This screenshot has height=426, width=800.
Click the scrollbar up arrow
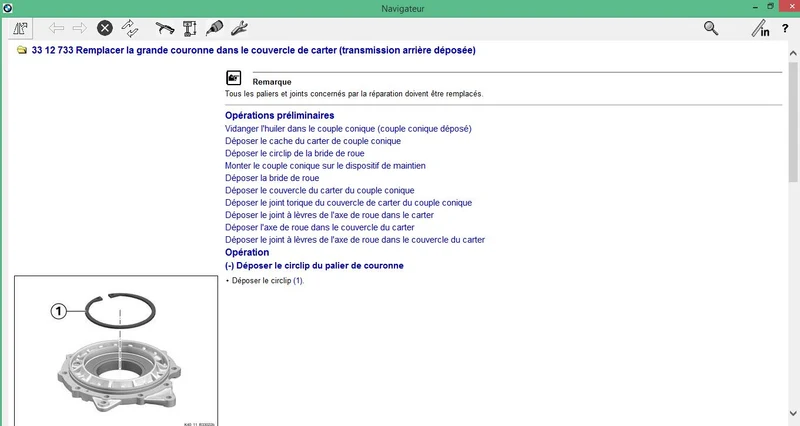pyautogui.click(x=793, y=53)
